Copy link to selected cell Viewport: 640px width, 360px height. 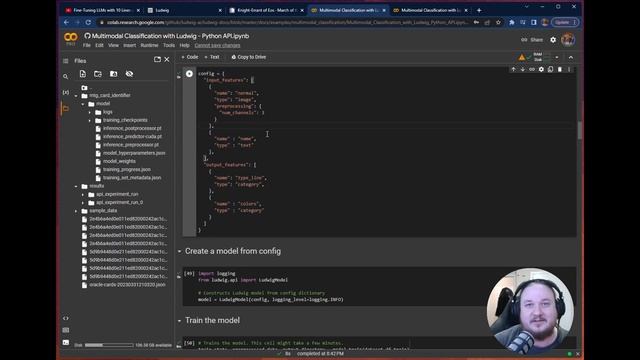pos(532,69)
